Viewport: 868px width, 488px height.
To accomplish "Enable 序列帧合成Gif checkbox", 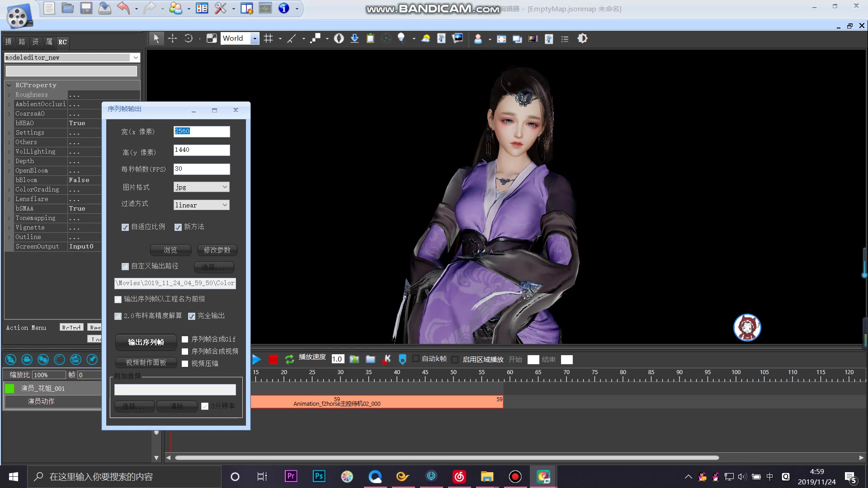I will 185,339.
